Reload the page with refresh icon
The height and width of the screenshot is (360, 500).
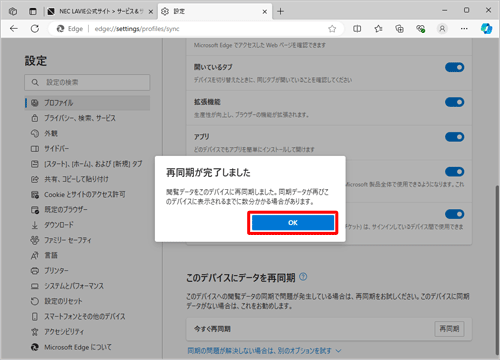(x=35, y=29)
